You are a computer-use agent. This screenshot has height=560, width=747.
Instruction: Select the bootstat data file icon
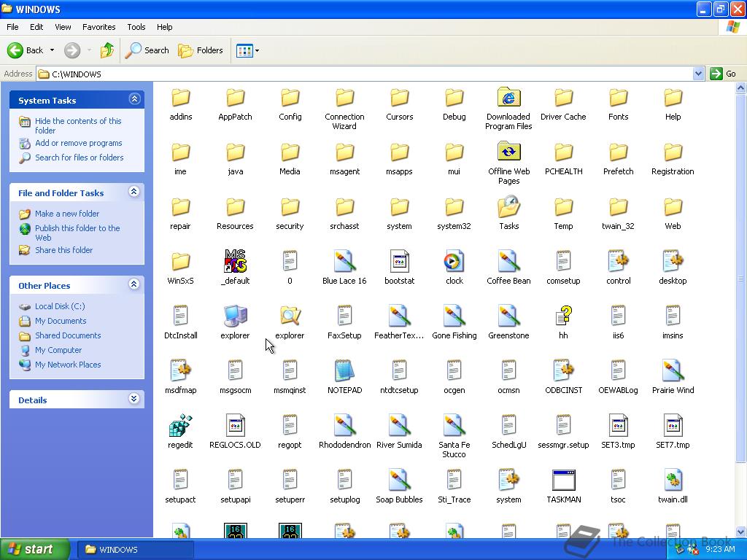tap(399, 261)
